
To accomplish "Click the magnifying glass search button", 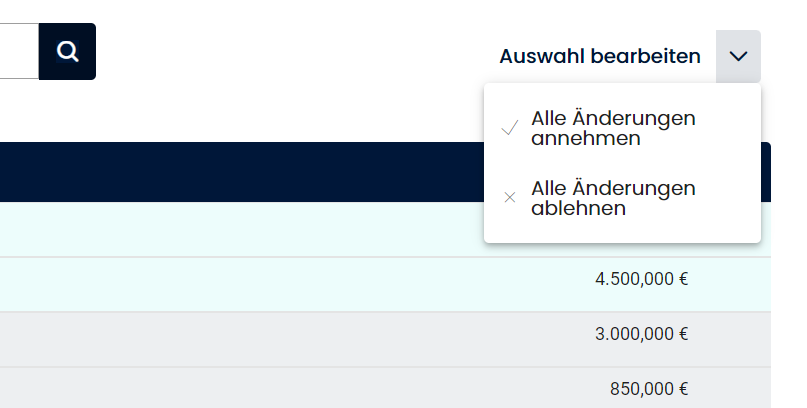I will pyautogui.click(x=67, y=51).
